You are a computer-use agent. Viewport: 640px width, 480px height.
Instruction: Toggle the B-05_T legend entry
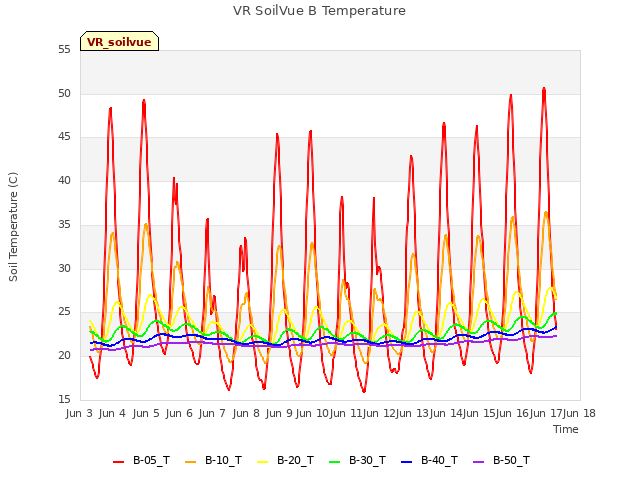click(141, 461)
